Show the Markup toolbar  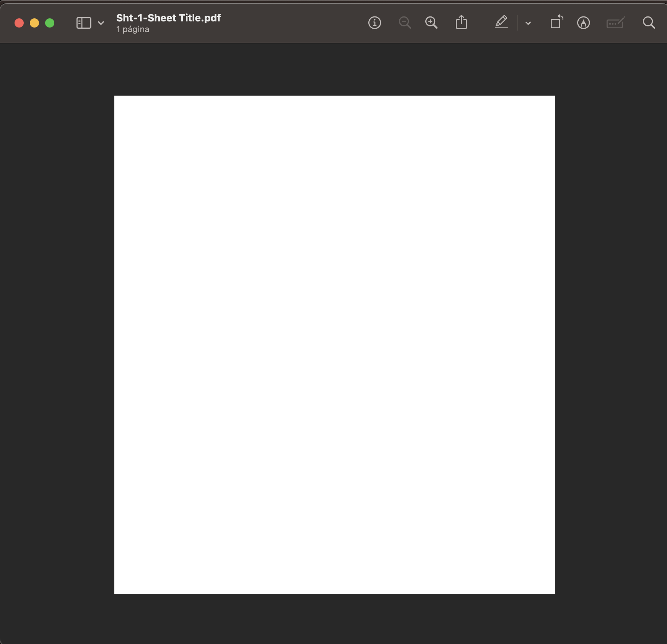[583, 23]
